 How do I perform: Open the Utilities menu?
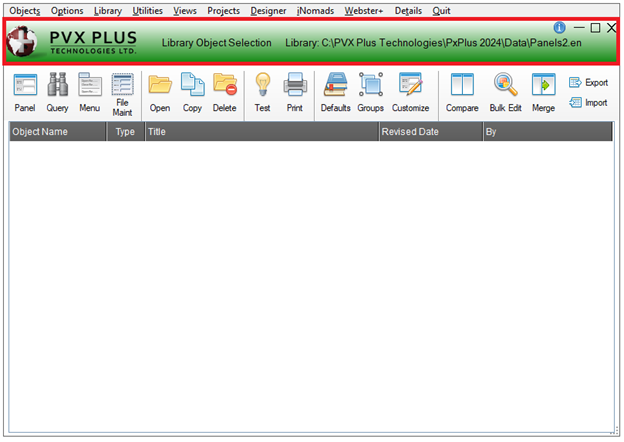[x=147, y=10]
